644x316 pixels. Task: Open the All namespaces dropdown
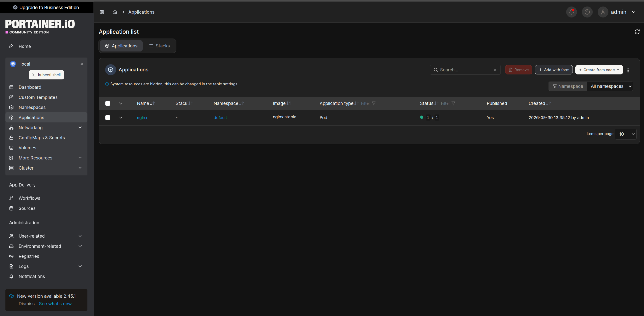click(610, 86)
